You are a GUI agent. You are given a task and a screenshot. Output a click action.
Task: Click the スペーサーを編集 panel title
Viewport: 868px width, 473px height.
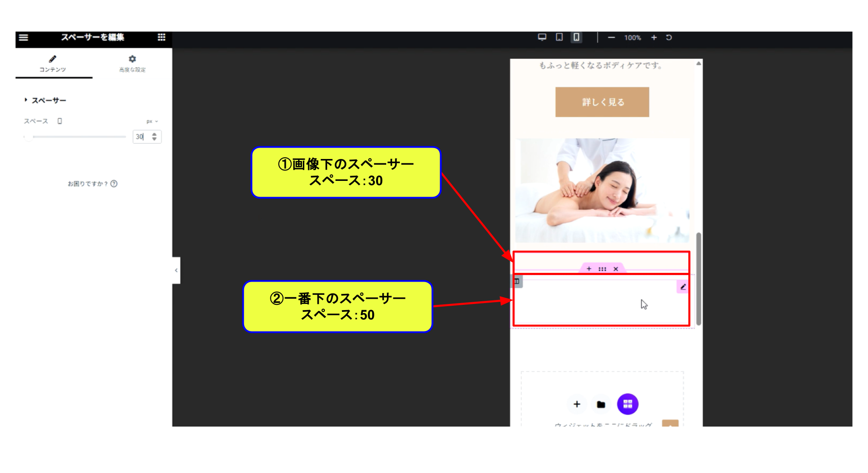tap(92, 37)
